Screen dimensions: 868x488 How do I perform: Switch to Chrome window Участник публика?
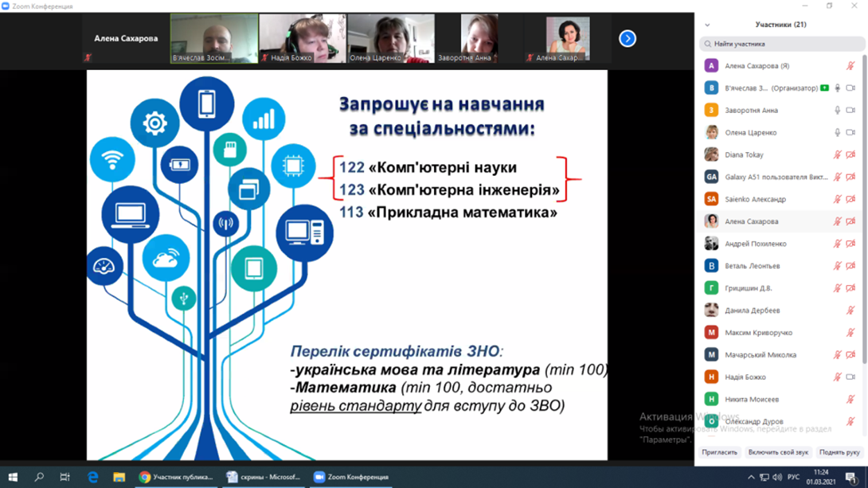(176, 477)
